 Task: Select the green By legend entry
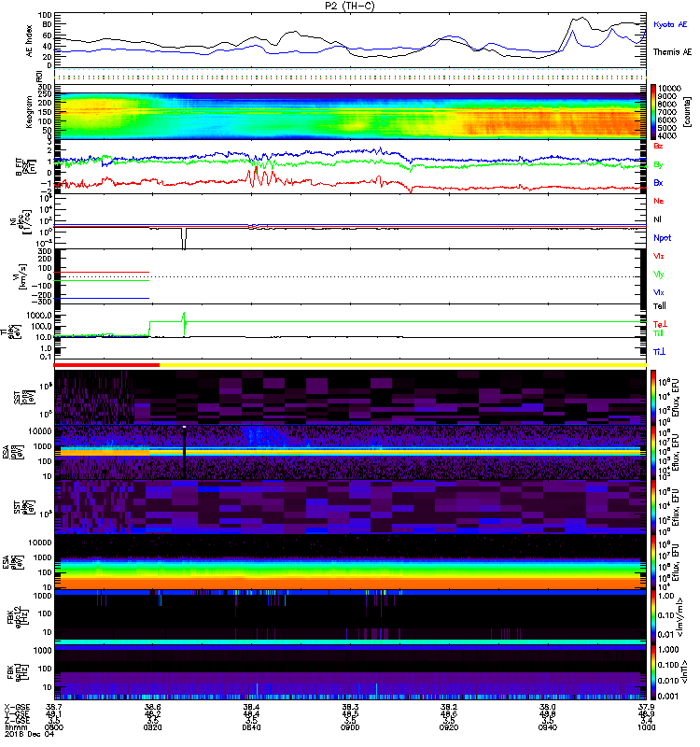pos(659,164)
